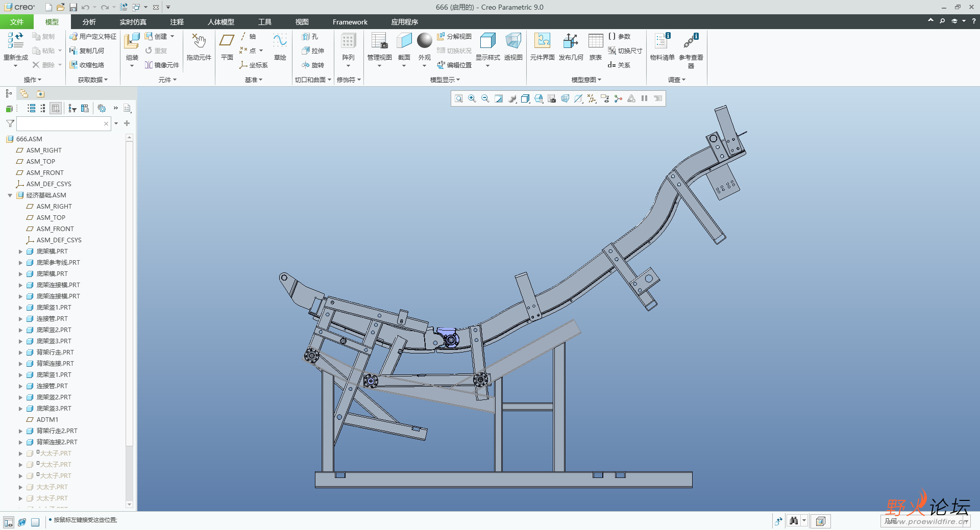Open the 文件 file menu

(16, 22)
